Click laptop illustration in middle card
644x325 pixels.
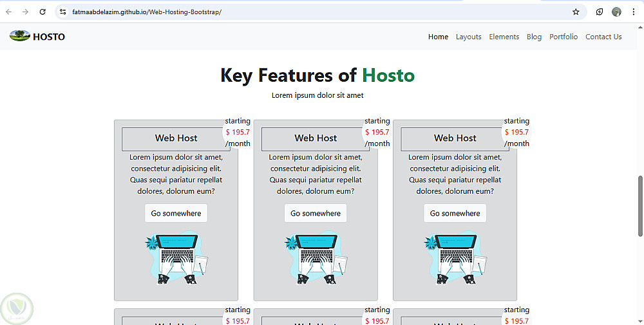click(316, 257)
